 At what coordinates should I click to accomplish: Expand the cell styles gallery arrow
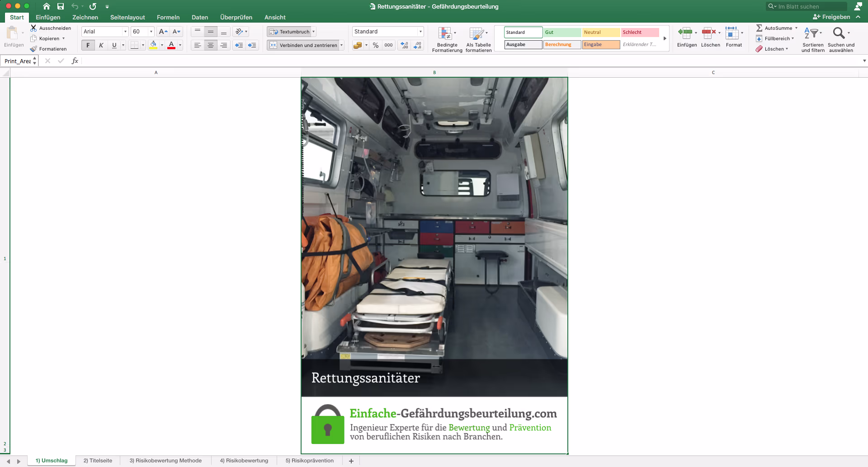point(665,38)
